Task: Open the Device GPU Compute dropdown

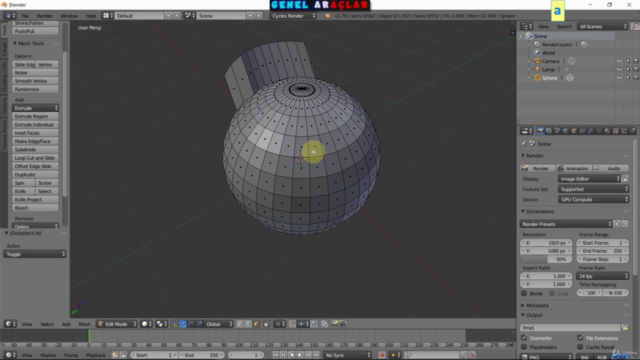Action: point(593,200)
